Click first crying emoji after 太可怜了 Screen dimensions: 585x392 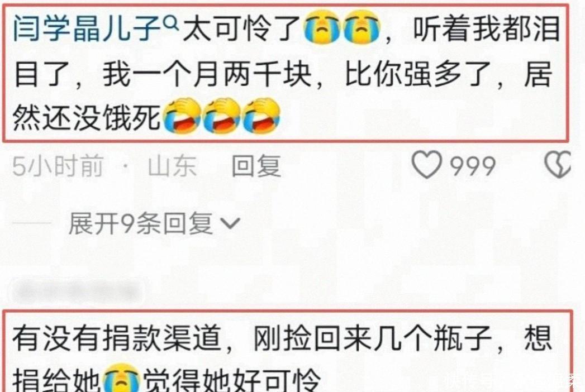pos(322,27)
